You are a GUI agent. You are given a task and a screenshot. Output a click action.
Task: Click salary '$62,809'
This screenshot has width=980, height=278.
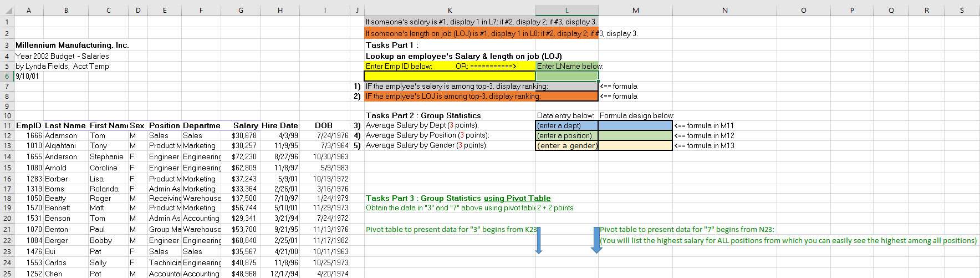click(x=244, y=168)
